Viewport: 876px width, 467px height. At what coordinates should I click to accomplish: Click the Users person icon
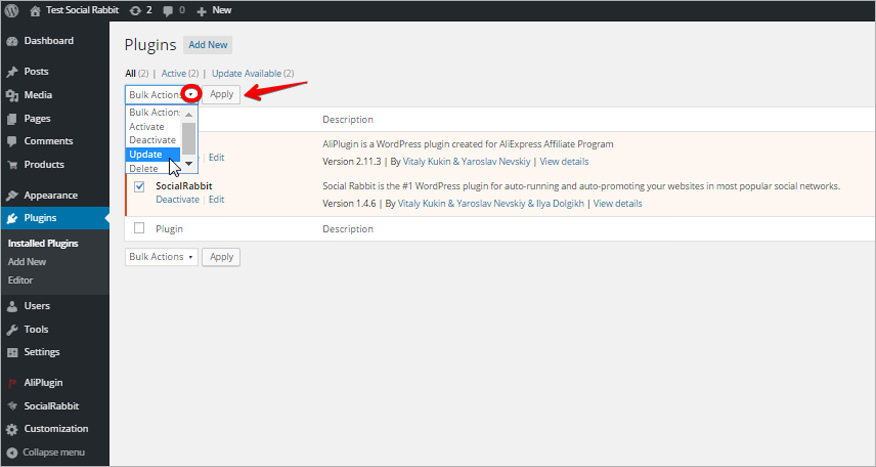(12, 306)
